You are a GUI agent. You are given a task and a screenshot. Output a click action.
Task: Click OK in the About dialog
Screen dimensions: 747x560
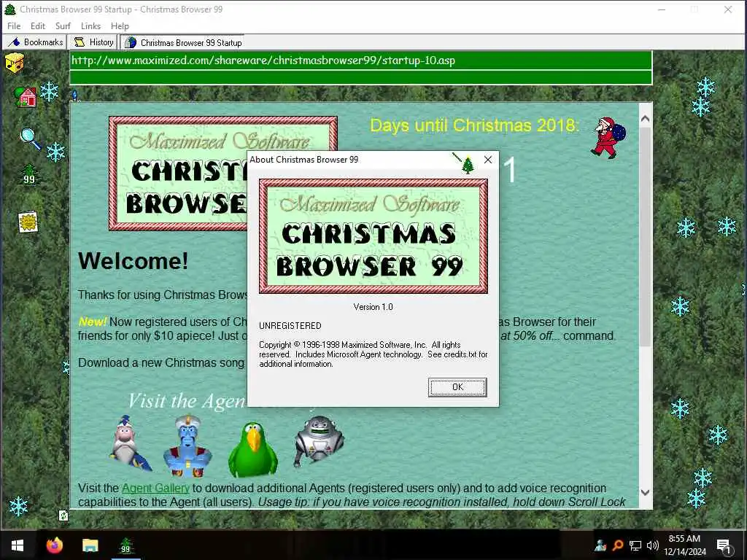pyautogui.click(x=457, y=387)
